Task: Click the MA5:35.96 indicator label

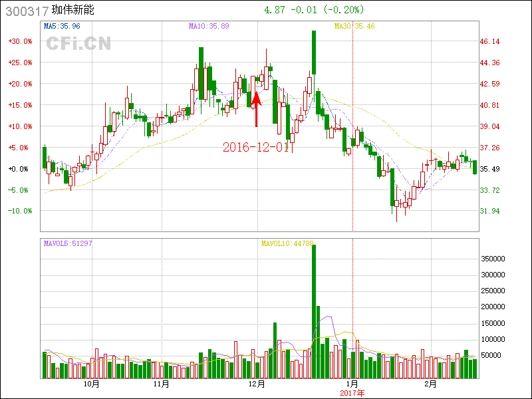Action: pos(62,26)
